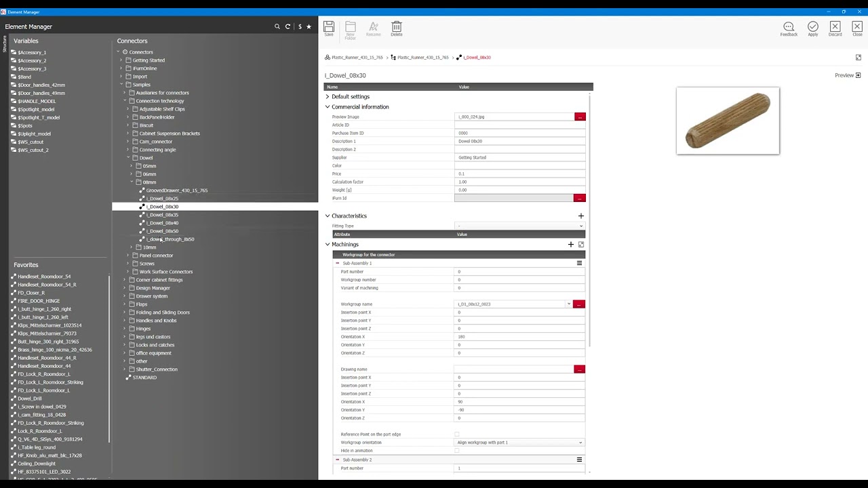The width and height of the screenshot is (868, 488).
Task: Expand the 10mm dowel folder
Action: (x=133, y=247)
